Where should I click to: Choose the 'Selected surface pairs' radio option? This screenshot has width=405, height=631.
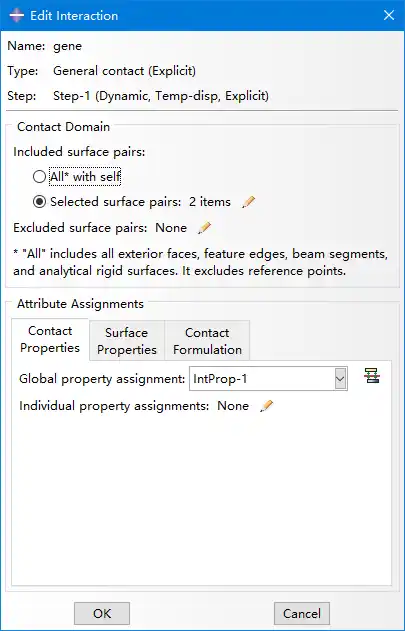point(39,202)
